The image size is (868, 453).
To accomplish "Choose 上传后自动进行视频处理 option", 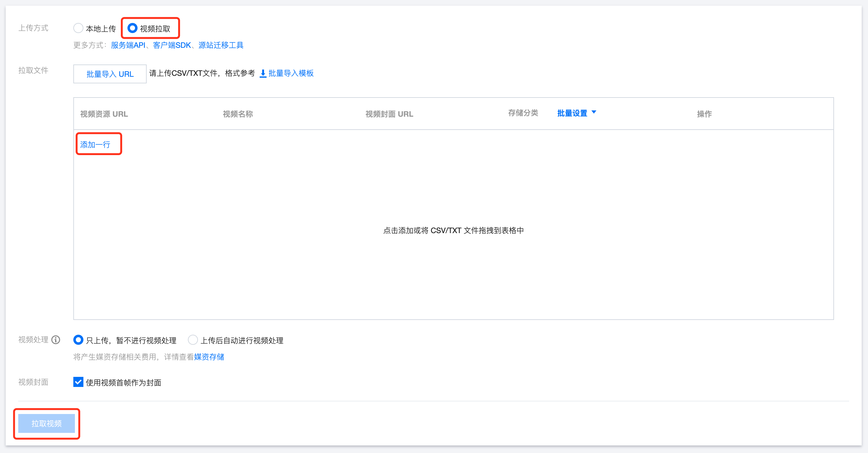I will (193, 340).
